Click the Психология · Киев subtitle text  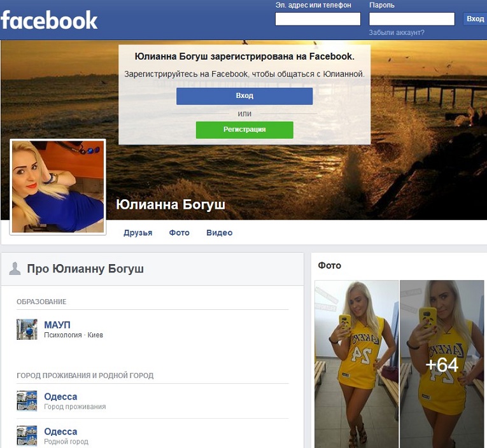(74, 335)
